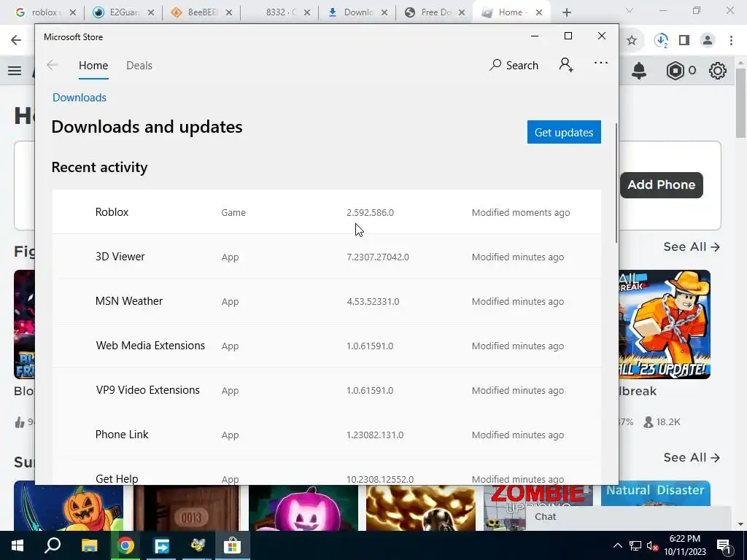Screen dimensions: 747x560
Task: Open the Home tab in Microsoft Store
Action: point(93,65)
